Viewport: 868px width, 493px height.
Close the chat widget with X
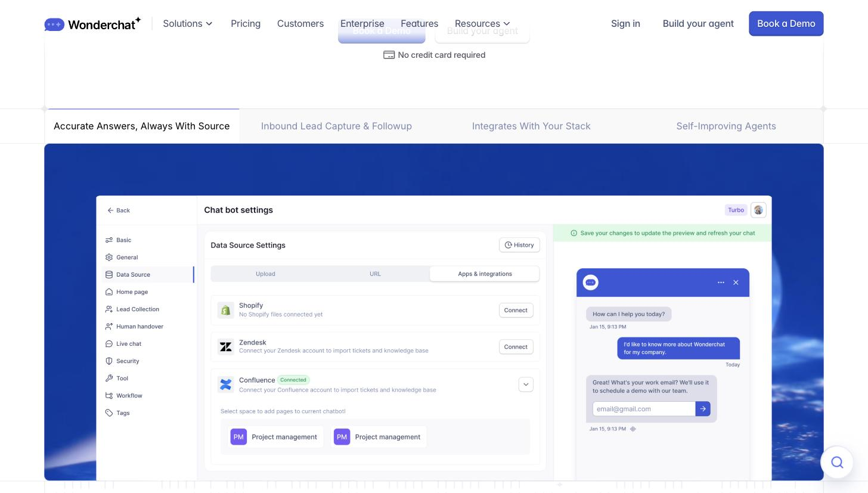pos(736,283)
